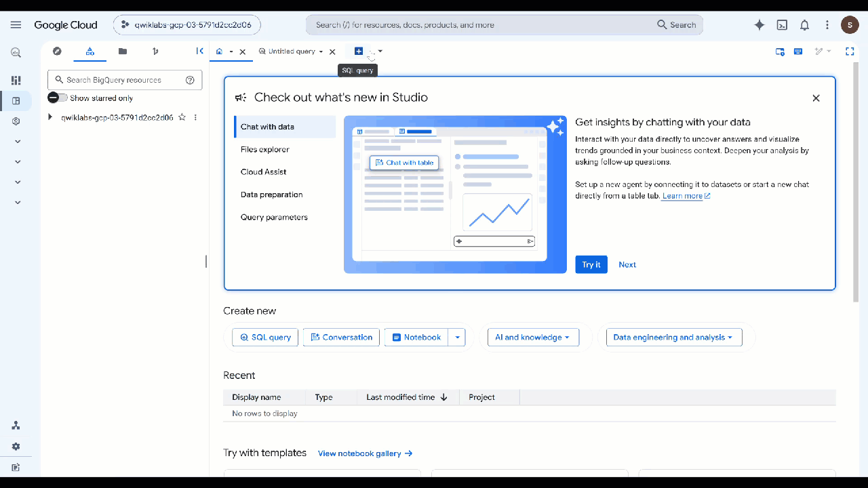Open the notifications bell
This screenshot has height=488, width=868.
click(804, 25)
